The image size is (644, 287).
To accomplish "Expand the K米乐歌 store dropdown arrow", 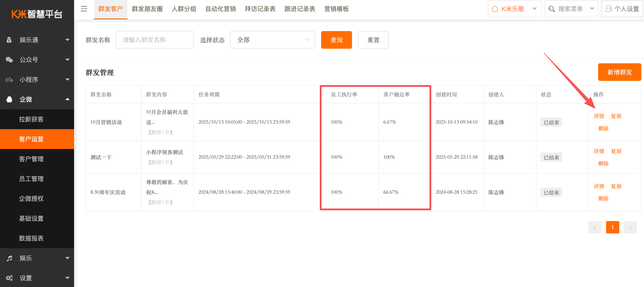I will click(x=535, y=9).
